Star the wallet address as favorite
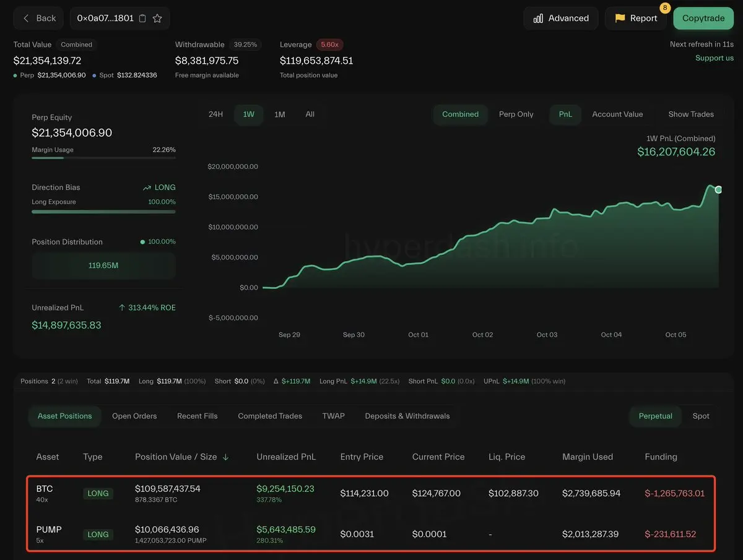The height and width of the screenshot is (560, 743). [157, 19]
